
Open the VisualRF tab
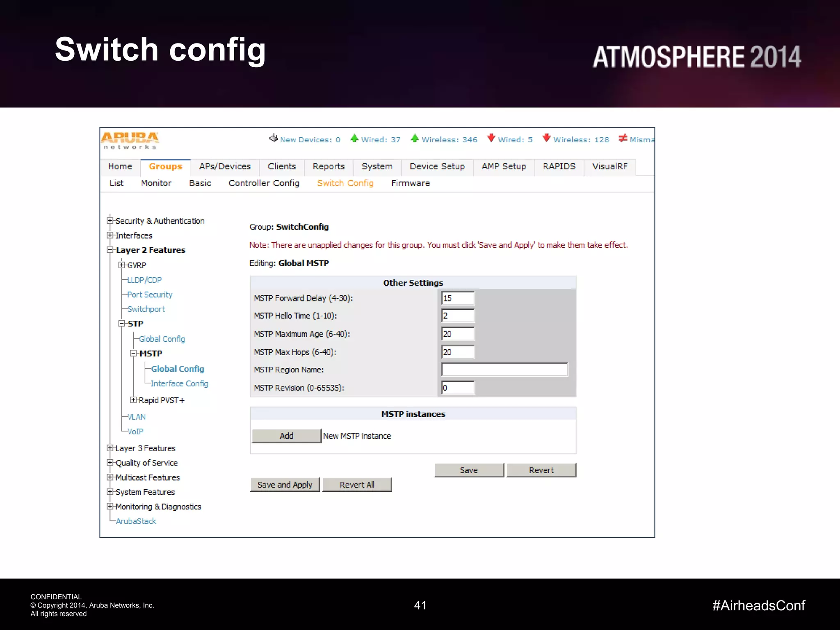pyautogui.click(x=609, y=167)
